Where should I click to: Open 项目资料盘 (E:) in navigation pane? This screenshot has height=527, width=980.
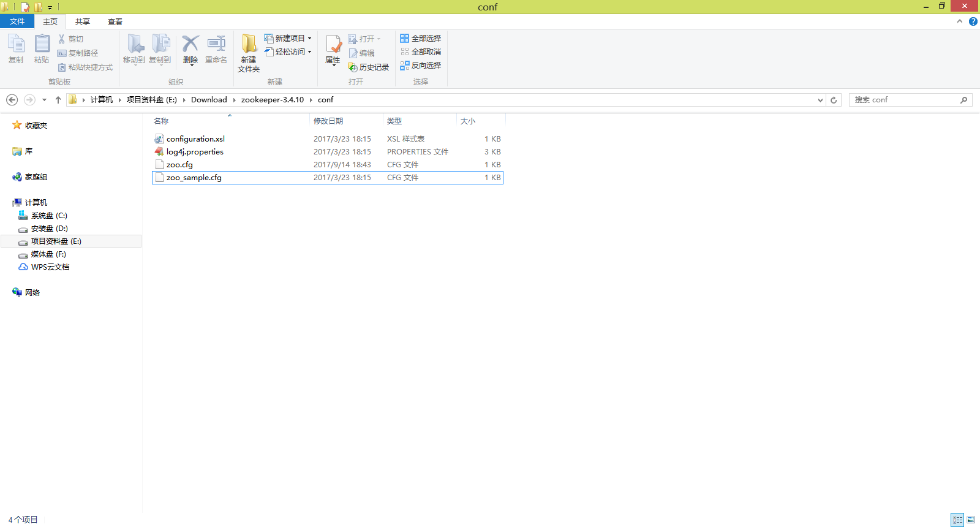(71, 241)
